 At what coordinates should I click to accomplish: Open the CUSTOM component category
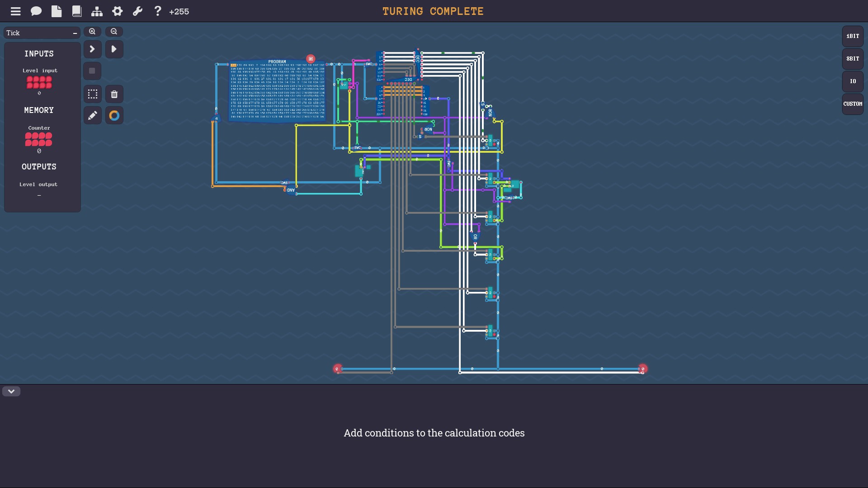click(853, 104)
